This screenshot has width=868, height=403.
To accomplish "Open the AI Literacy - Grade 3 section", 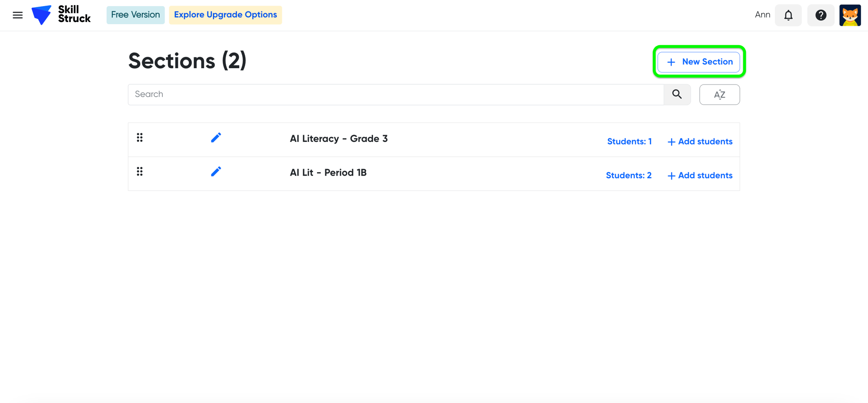I will pyautogui.click(x=339, y=139).
